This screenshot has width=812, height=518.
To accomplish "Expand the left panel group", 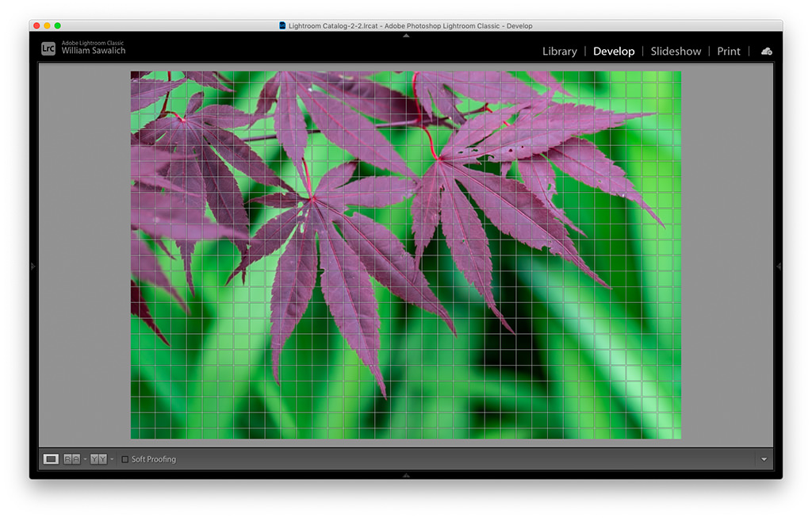I will click(33, 267).
